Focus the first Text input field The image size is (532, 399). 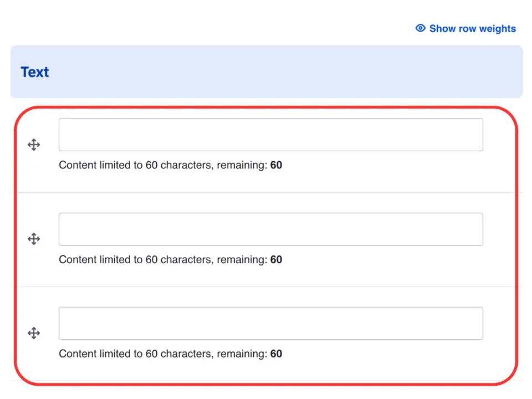click(x=270, y=135)
